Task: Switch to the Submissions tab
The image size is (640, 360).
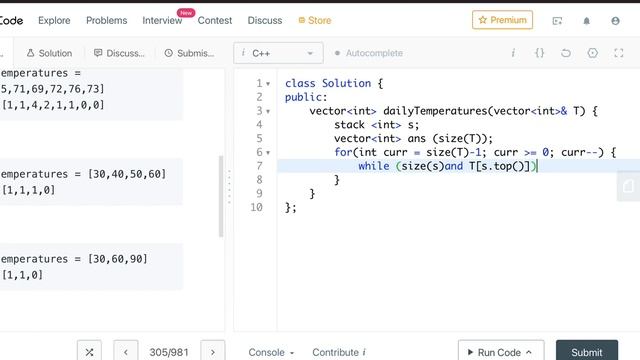Action: coord(189,53)
